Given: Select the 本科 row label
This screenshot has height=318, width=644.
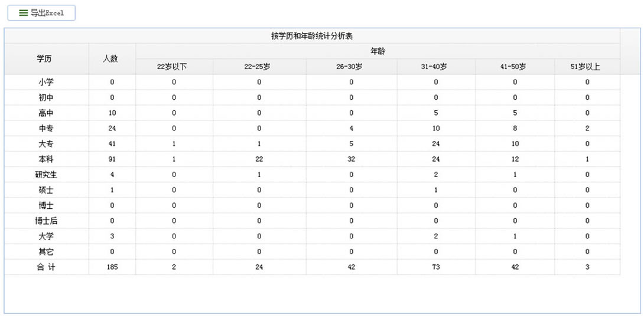Looking at the screenshot, I should (46, 159).
